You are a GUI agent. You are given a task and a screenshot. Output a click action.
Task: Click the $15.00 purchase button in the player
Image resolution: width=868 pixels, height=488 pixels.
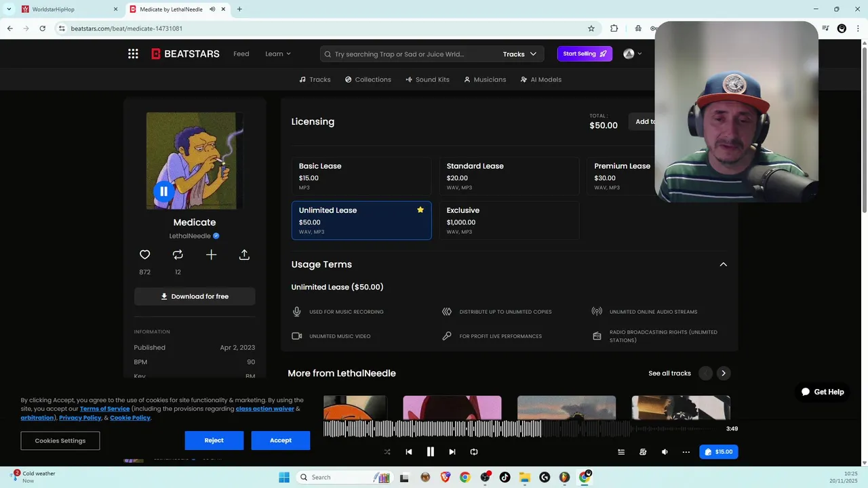click(719, 452)
